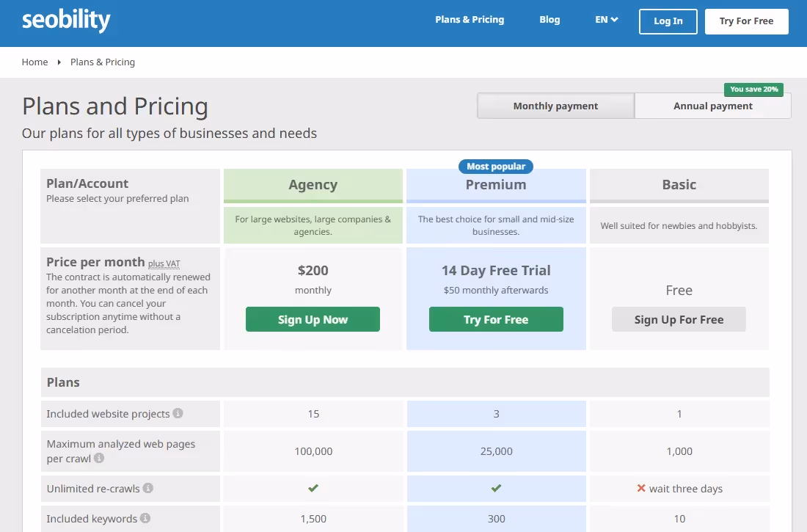Click Premium unlimited re-crawls checkmark

pos(496,488)
